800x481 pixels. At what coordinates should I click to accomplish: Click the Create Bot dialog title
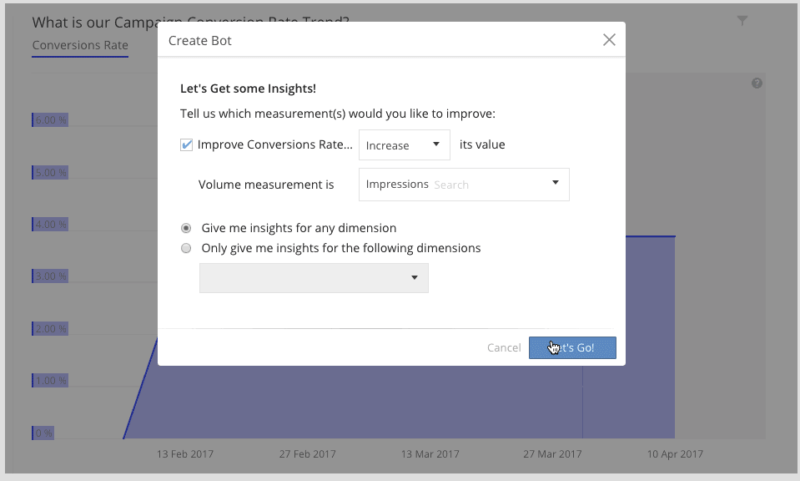pyautogui.click(x=200, y=41)
